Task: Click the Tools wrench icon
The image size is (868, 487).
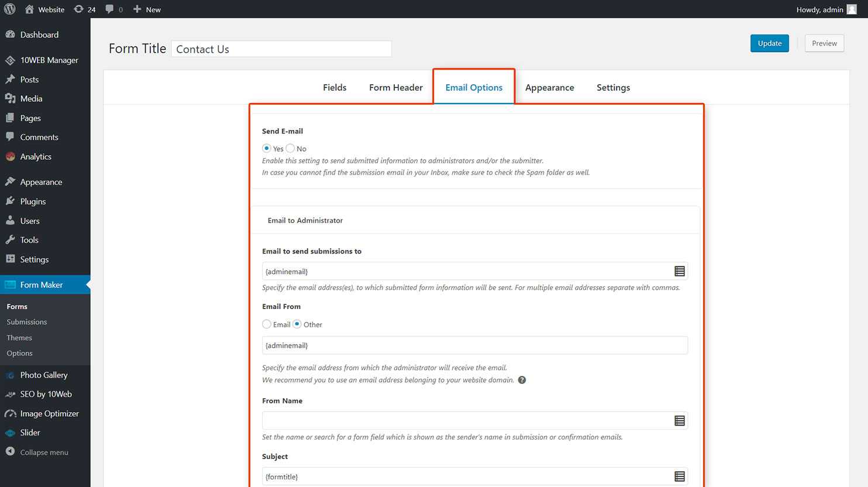Action: [10, 240]
